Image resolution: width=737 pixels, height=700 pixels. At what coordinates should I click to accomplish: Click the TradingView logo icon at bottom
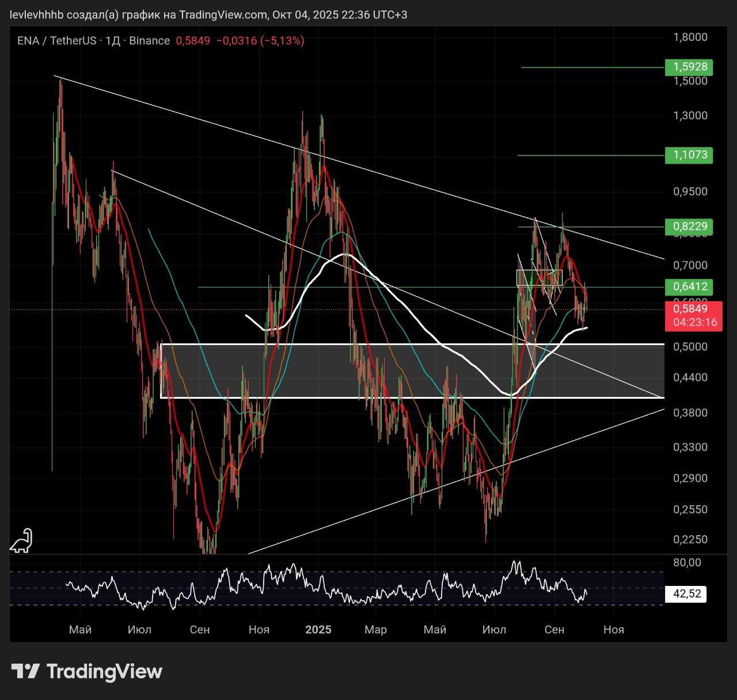(x=25, y=671)
